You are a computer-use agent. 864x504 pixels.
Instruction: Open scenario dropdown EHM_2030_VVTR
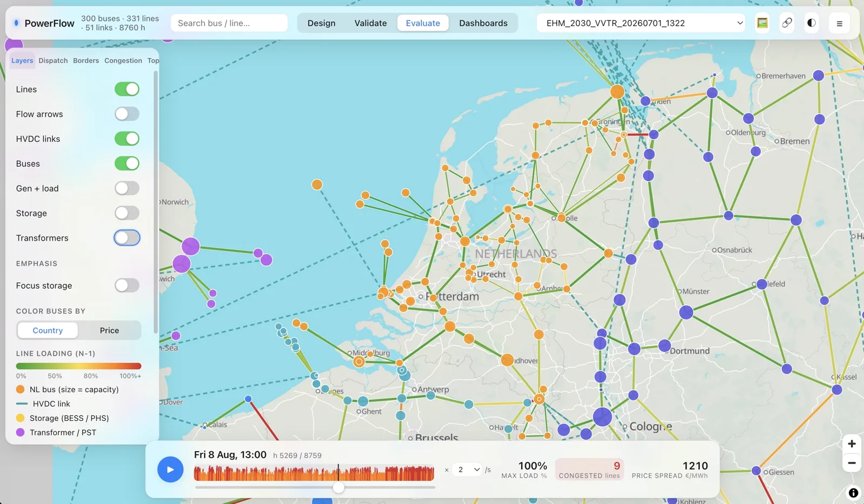[641, 23]
